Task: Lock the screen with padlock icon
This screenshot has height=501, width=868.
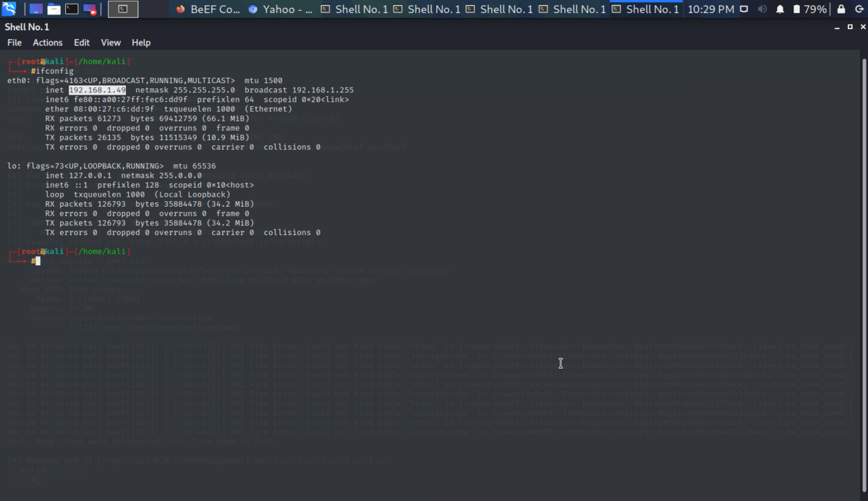Action: pyautogui.click(x=841, y=9)
